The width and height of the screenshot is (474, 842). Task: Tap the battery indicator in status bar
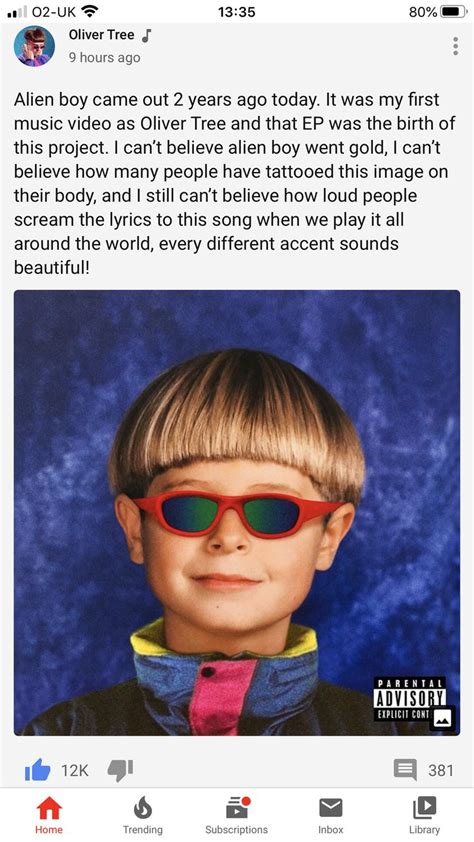pyautogui.click(x=454, y=12)
